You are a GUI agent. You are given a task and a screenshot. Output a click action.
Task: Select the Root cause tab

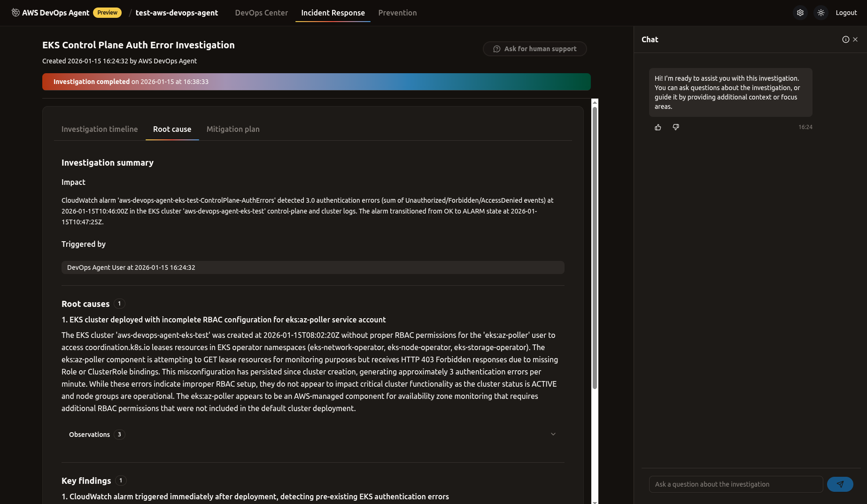pyautogui.click(x=172, y=129)
